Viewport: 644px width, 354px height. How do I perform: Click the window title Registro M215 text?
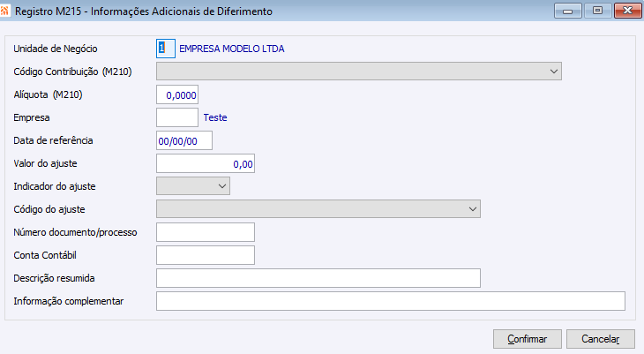(143, 11)
